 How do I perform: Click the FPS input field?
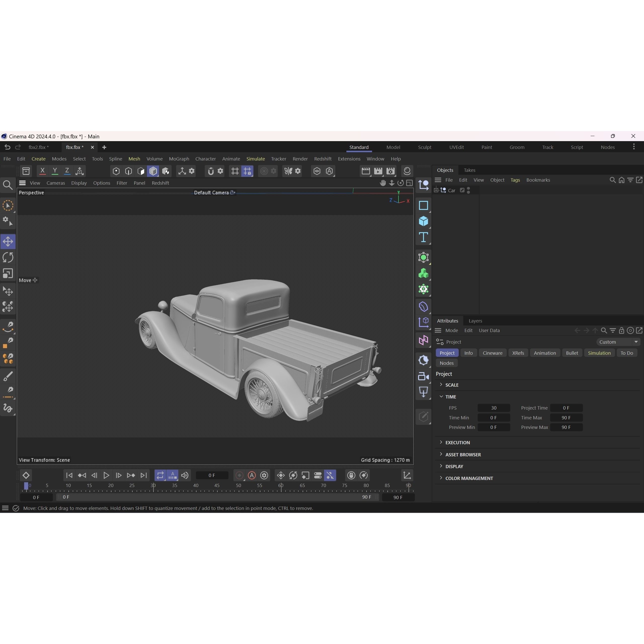click(494, 408)
